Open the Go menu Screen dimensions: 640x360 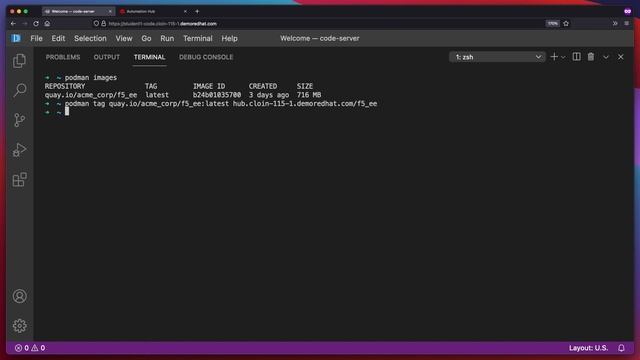coord(146,38)
